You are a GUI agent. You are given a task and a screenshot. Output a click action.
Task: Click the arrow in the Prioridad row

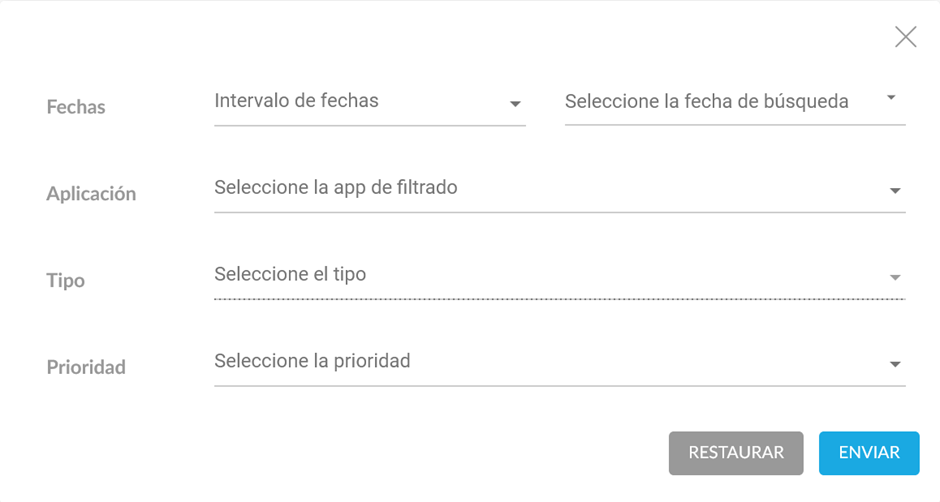pyautogui.click(x=895, y=365)
